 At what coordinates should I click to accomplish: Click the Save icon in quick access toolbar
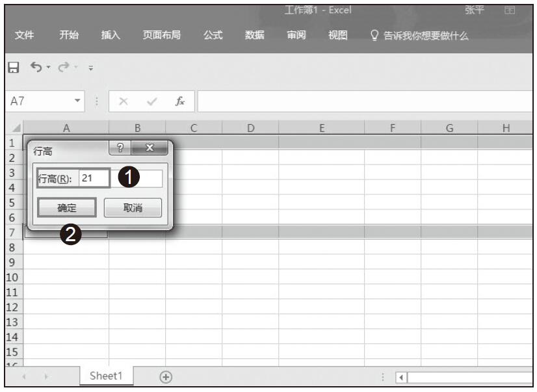pos(14,68)
